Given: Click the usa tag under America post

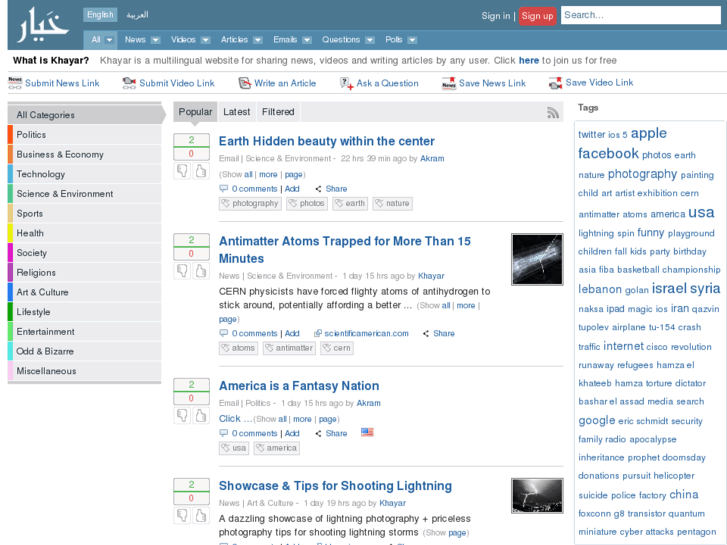Looking at the screenshot, I should click(234, 448).
